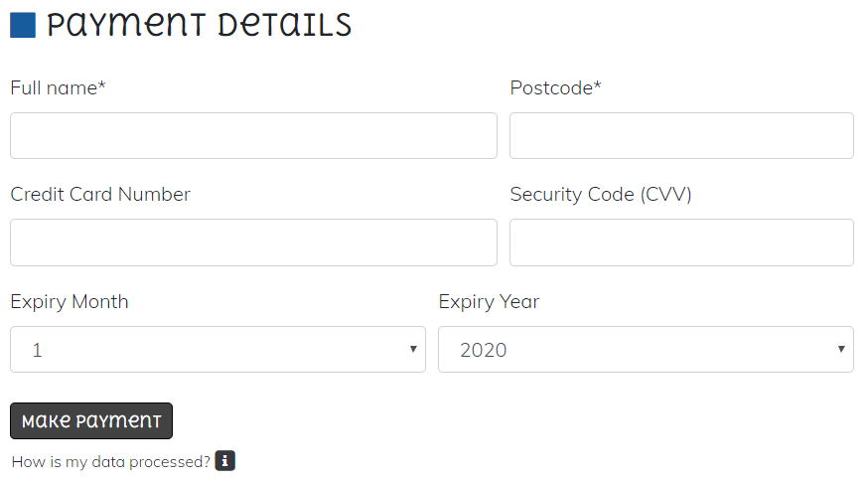The width and height of the screenshot is (868, 482).
Task: Click the 'Credit Card Number' label
Action: coord(100,195)
